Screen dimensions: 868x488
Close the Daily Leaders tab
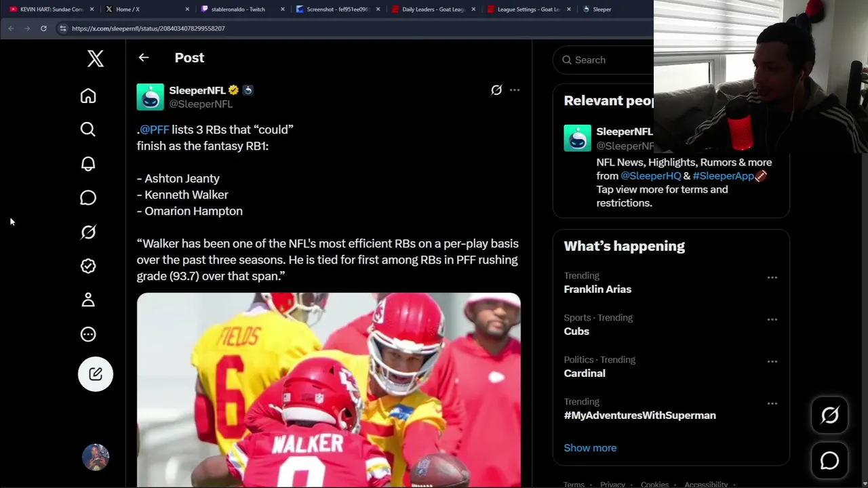[473, 9]
